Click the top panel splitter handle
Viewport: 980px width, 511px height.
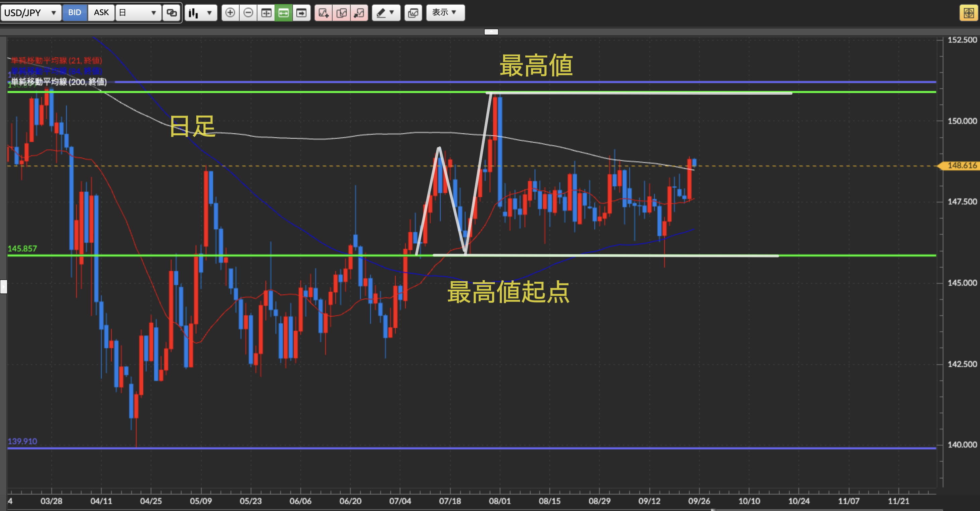491,32
